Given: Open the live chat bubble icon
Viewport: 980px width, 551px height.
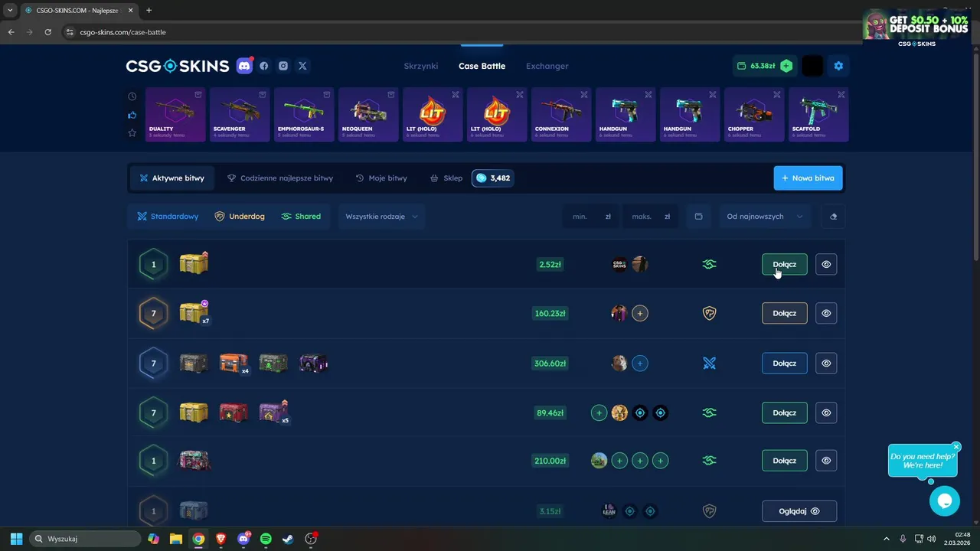Looking at the screenshot, I should [x=945, y=501].
